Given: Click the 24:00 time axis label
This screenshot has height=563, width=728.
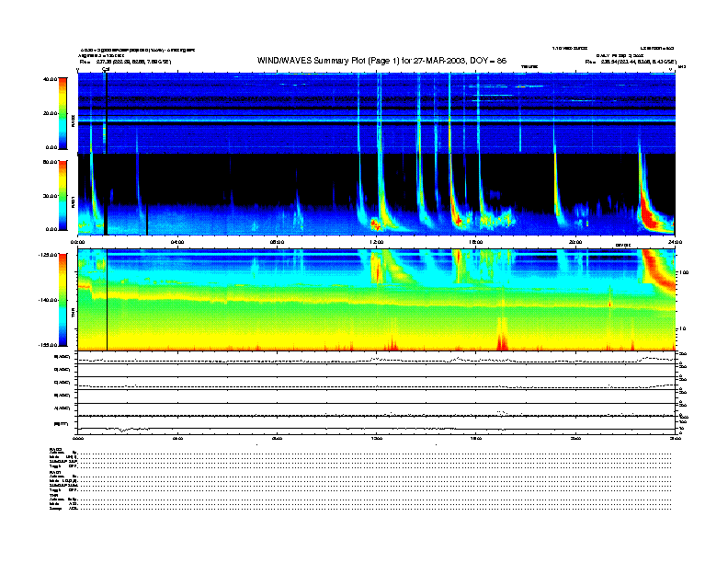Looking at the screenshot, I should pyautogui.click(x=674, y=242).
